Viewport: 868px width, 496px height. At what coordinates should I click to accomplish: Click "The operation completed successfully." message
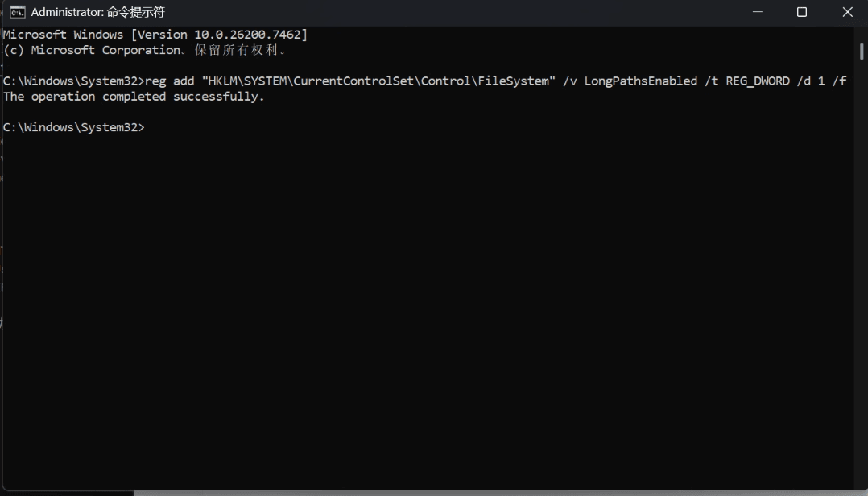pyautogui.click(x=134, y=97)
